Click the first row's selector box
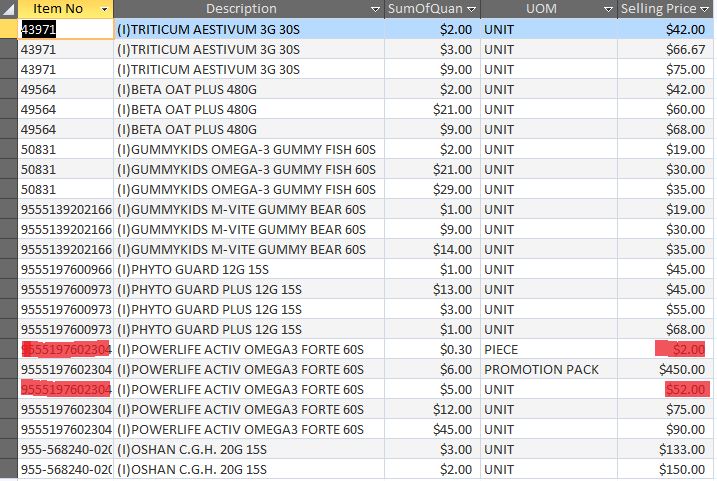Image resolution: width=717 pixels, height=481 pixels. 9,29
